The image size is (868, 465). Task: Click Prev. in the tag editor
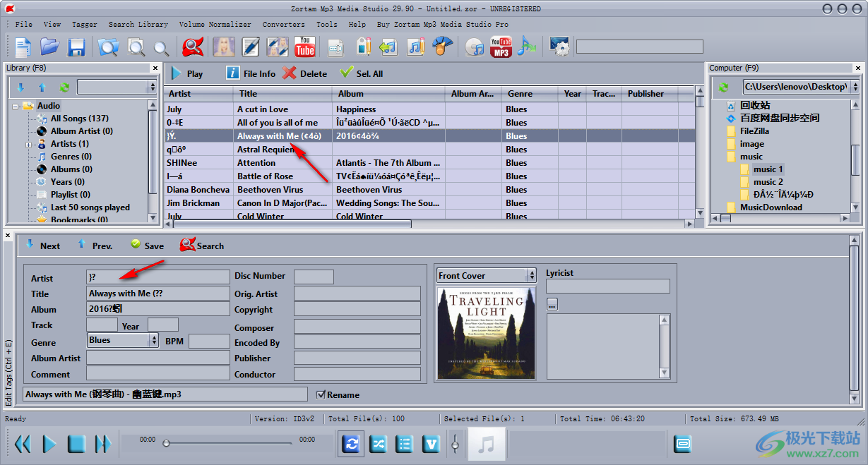[x=95, y=246]
